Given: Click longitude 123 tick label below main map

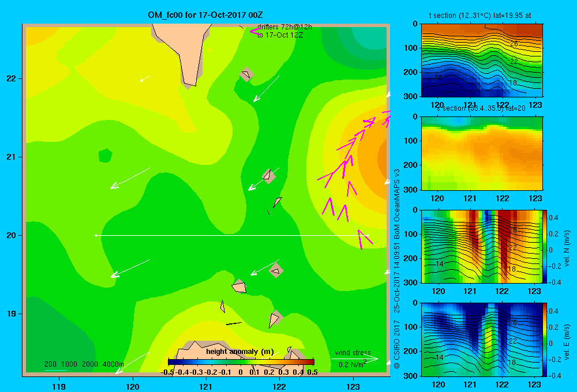Looking at the screenshot, I should (353, 386).
